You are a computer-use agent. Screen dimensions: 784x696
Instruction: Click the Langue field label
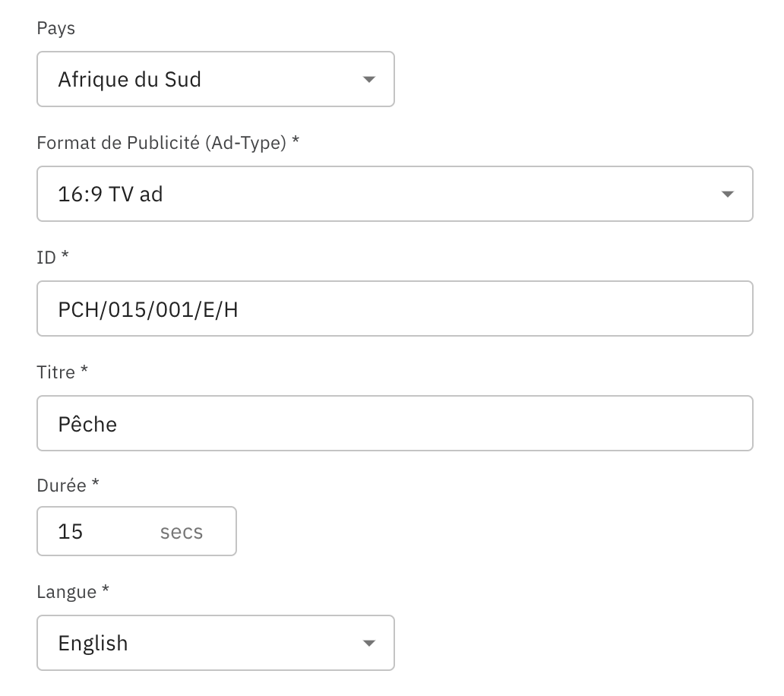pos(67,592)
